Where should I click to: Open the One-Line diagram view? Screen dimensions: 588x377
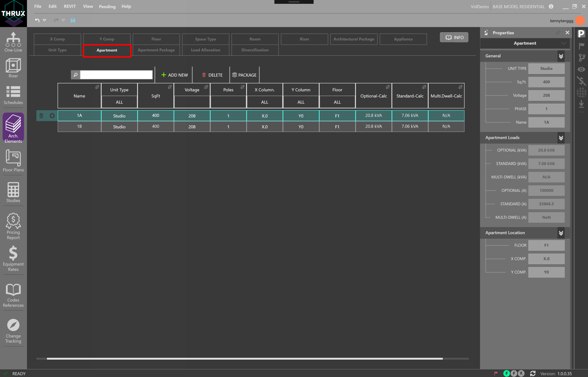tap(13, 42)
